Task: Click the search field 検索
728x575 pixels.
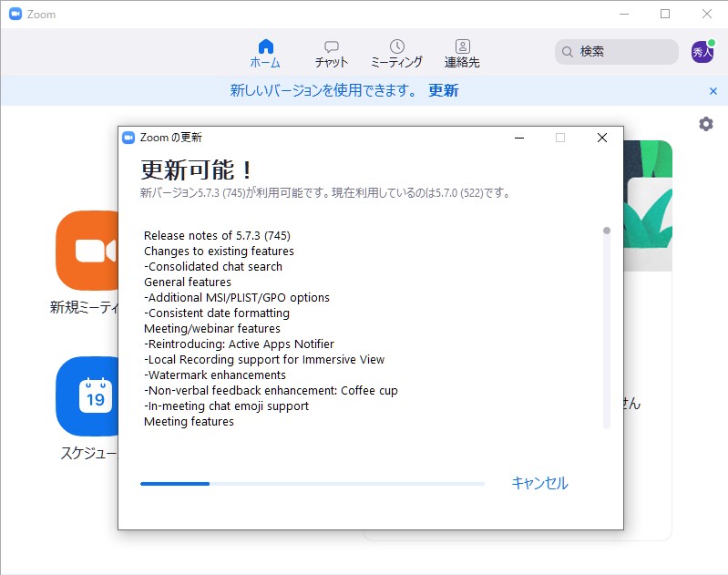Action: (617, 52)
